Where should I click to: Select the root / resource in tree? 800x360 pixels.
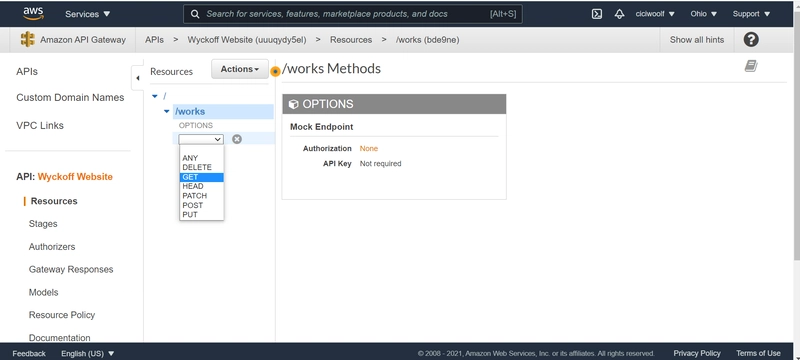(x=165, y=96)
